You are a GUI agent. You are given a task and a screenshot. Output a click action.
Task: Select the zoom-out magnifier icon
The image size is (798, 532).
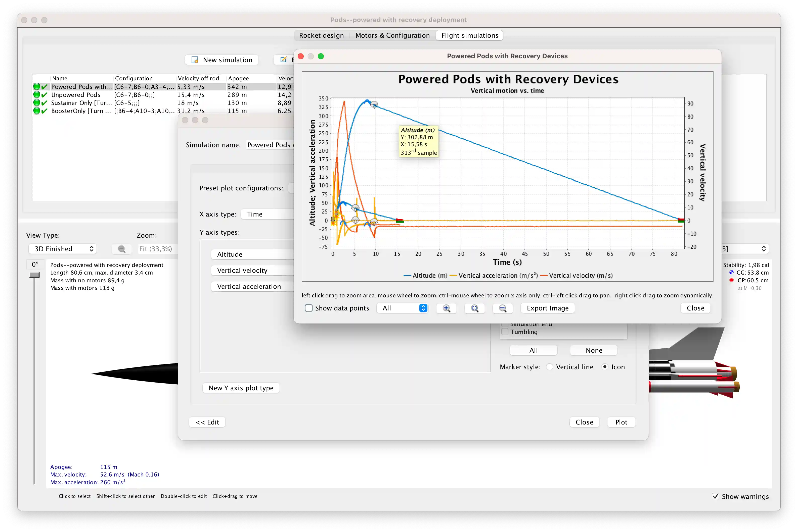coord(503,308)
